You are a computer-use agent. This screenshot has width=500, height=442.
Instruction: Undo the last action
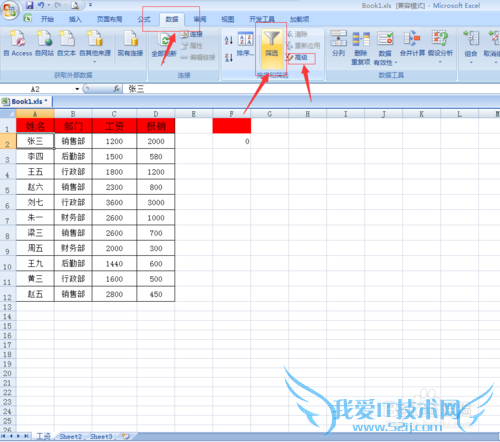pos(41,5)
